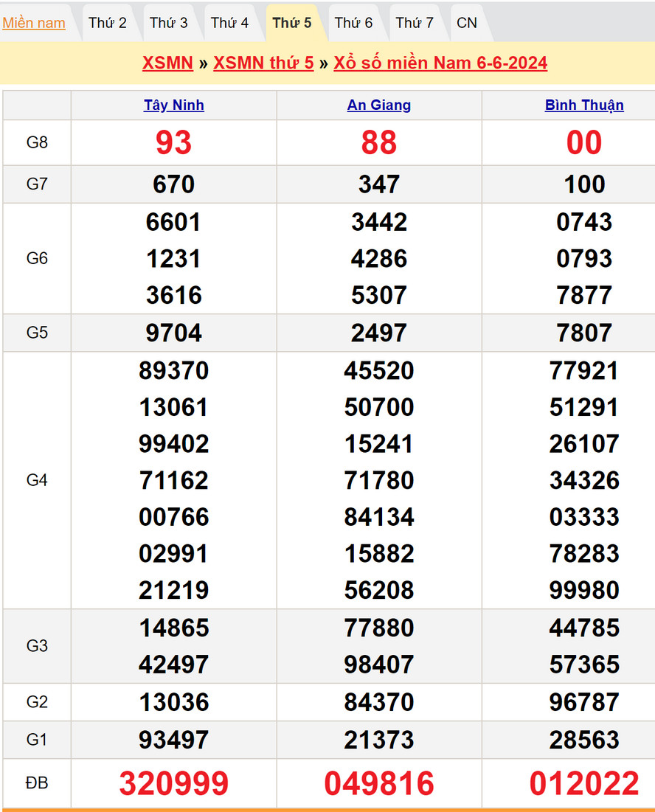Click Bình Thuận special prize number 012022
655x812 pixels.
(584, 783)
